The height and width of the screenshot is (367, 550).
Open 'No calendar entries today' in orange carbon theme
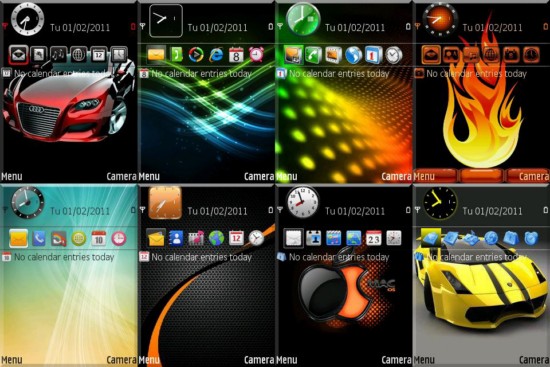(202, 257)
